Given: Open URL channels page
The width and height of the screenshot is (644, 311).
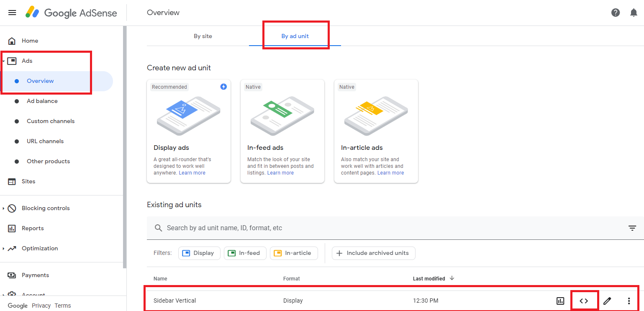Looking at the screenshot, I should (x=45, y=141).
